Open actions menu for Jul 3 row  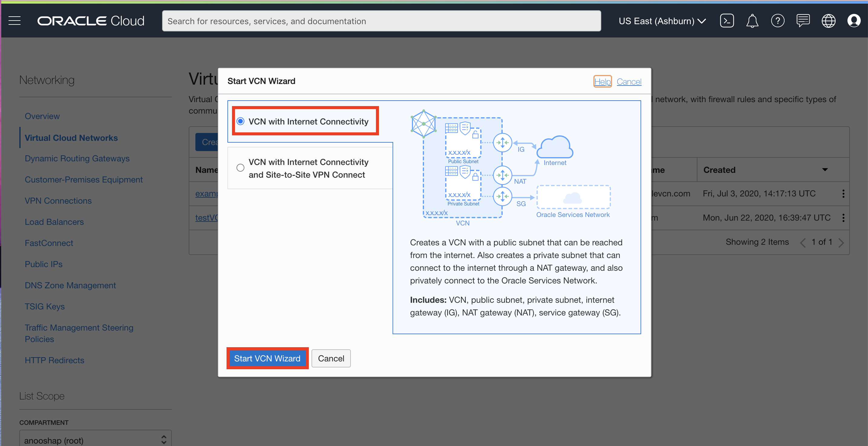pyautogui.click(x=843, y=194)
